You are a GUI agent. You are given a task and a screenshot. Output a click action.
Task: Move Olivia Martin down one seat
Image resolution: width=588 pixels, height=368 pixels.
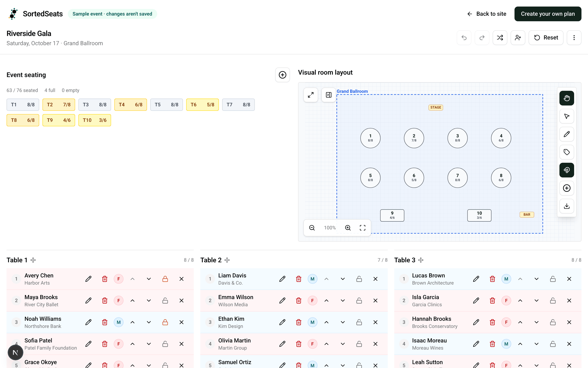pos(343,344)
